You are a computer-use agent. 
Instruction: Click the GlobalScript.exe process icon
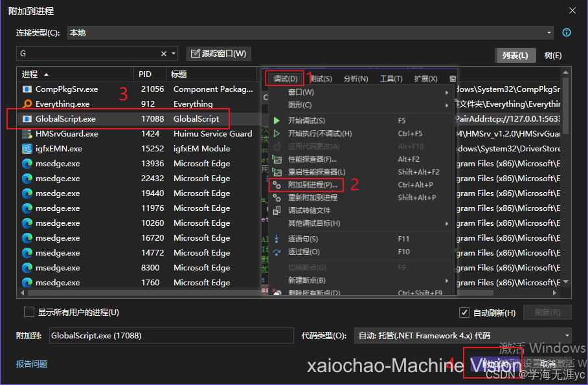pos(27,119)
